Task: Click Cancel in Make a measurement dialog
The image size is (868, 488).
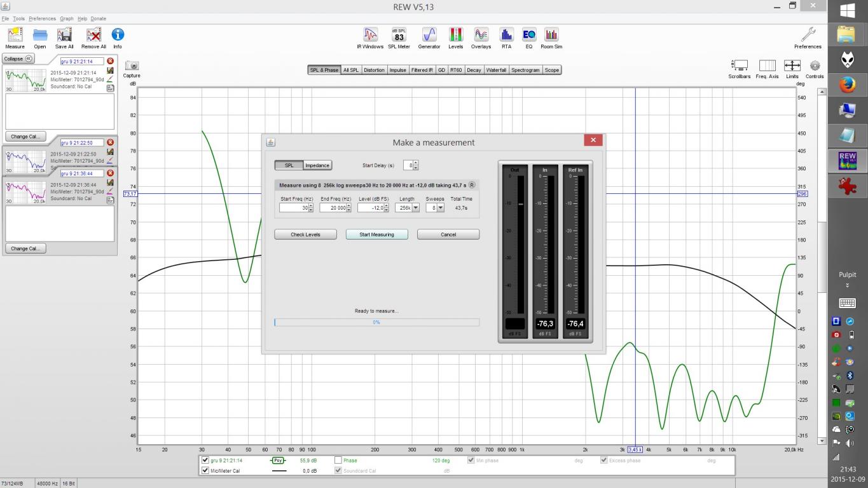Action: pyautogui.click(x=448, y=234)
